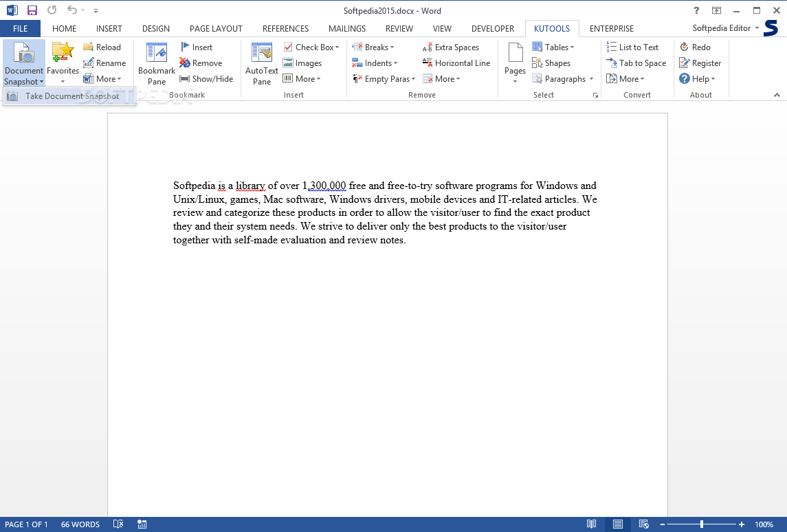Click the Reload group icon
Image resolution: width=787 pixels, height=532 pixels.
[x=89, y=47]
